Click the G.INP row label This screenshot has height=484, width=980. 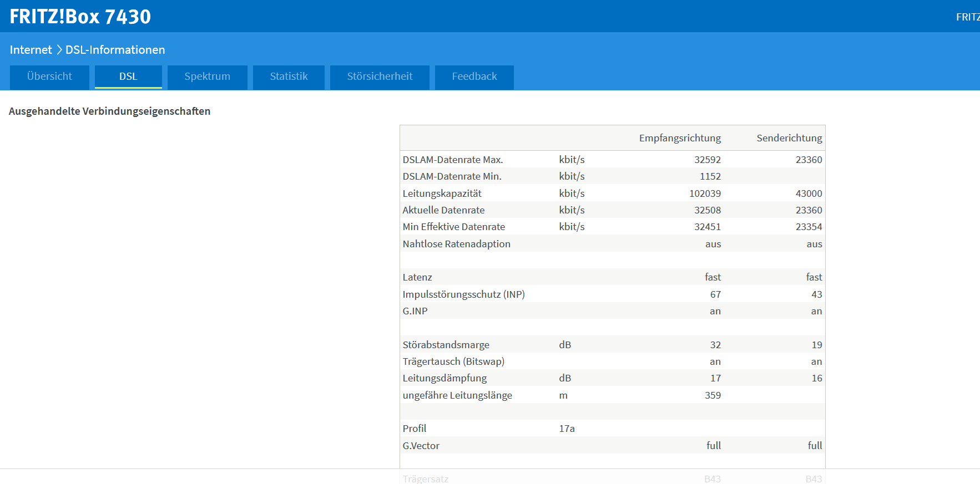(415, 311)
